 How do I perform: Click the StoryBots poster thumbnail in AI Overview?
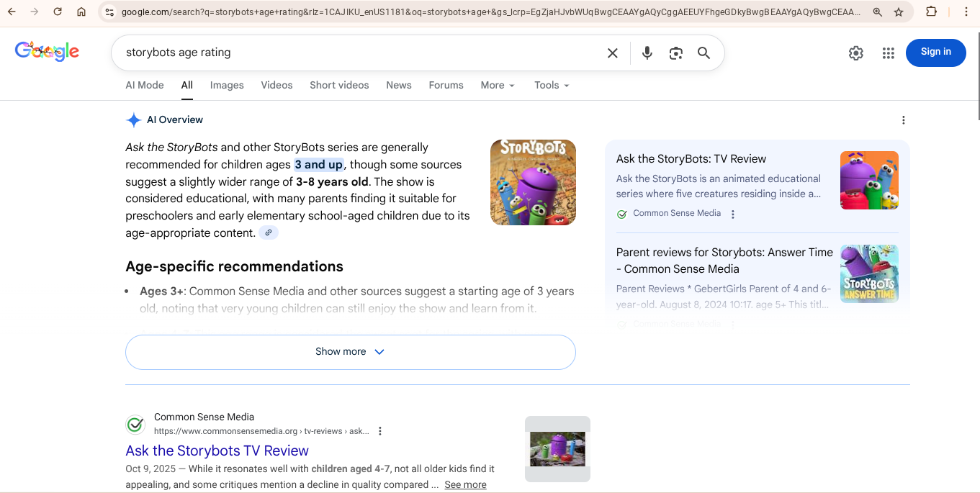(533, 182)
